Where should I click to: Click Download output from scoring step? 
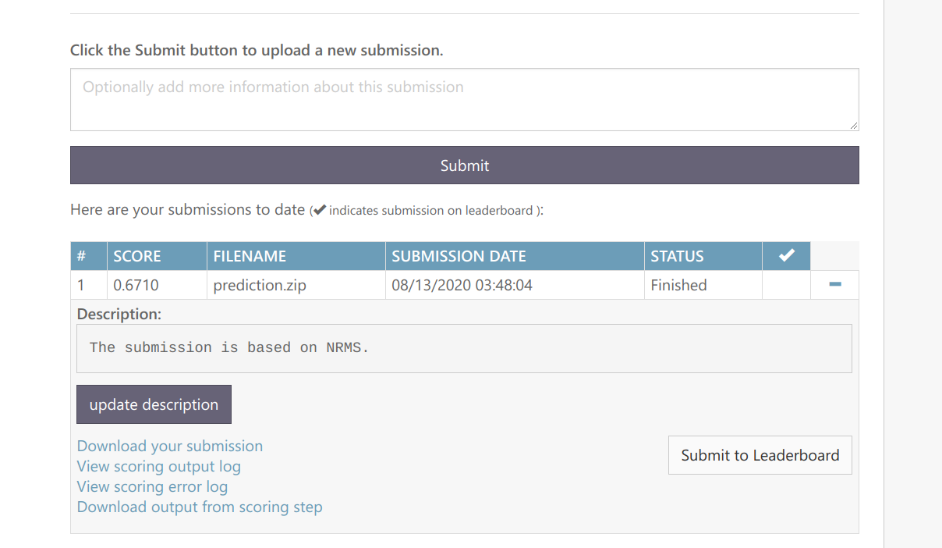click(200, 507)
